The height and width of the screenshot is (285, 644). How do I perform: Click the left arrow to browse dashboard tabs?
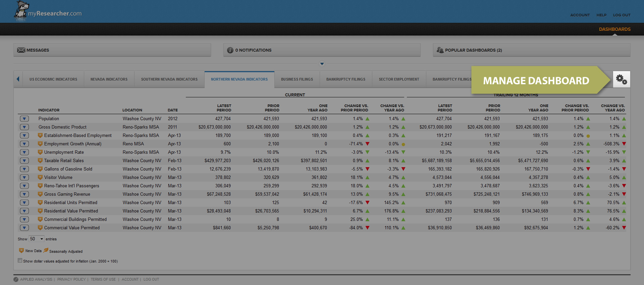tap(18, 79)
